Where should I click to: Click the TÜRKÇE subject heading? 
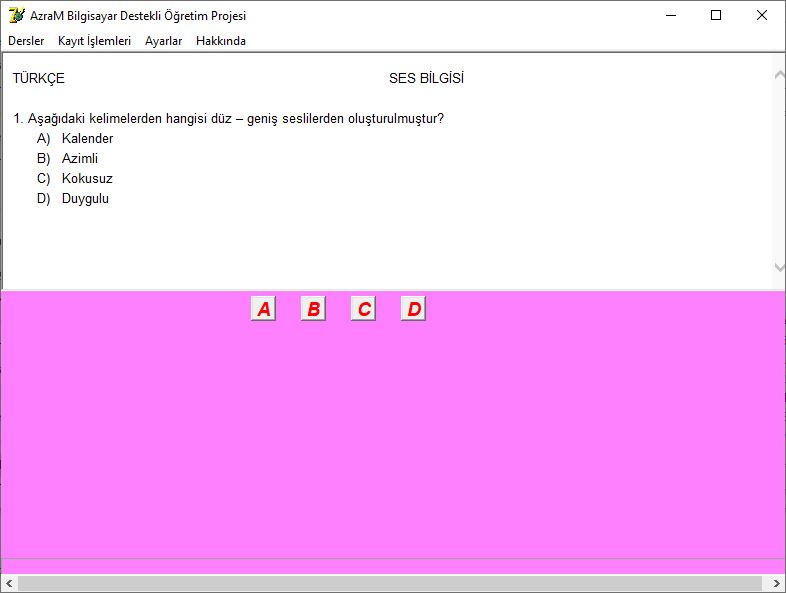click(39, 78)
